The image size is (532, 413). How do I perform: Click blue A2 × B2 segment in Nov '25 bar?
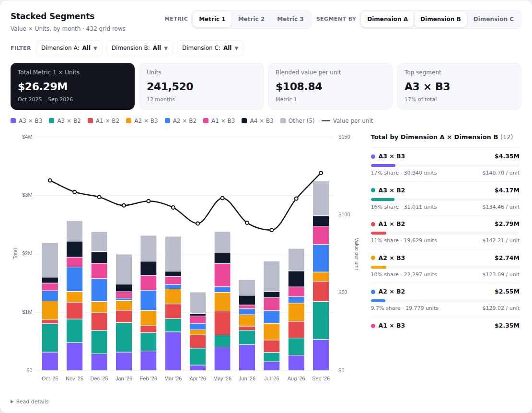click(x=74, y=279)
